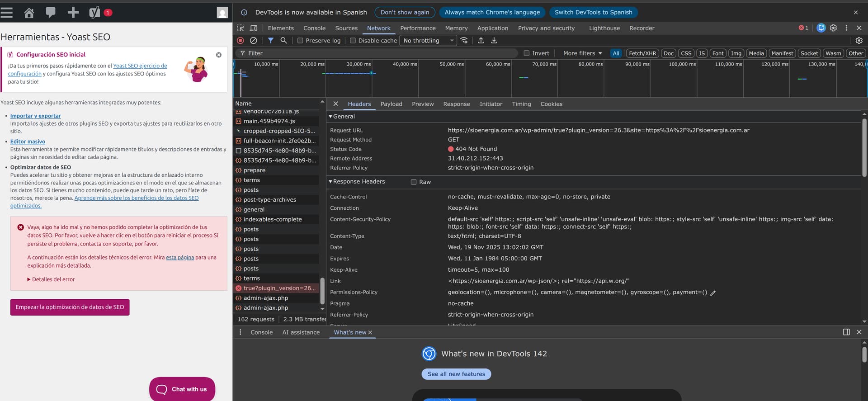Click the record network log button
The image size is (868, 401).
(x=241, y=41)
